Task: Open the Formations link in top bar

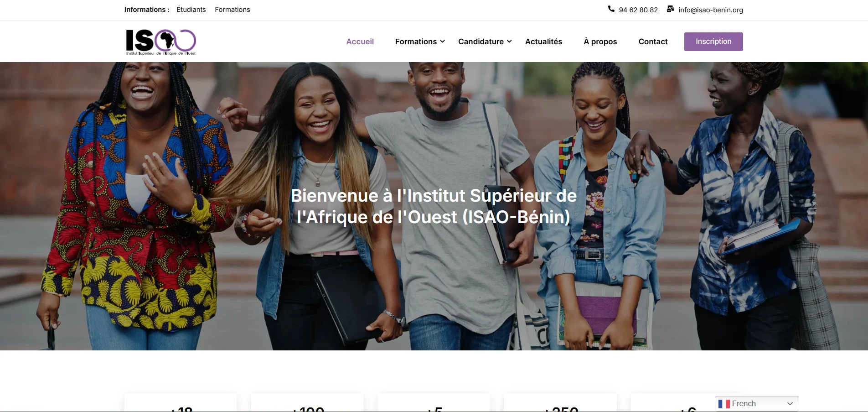Action: click(x=232, y=10)
